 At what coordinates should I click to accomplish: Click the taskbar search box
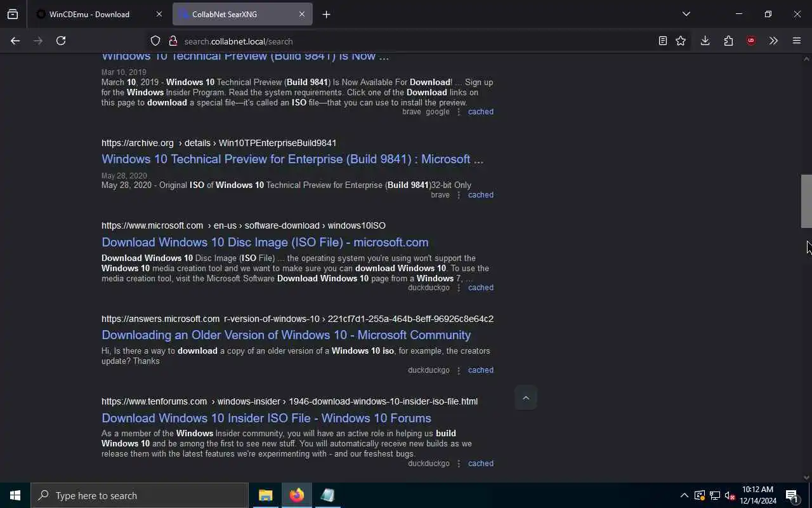point(140,495)
